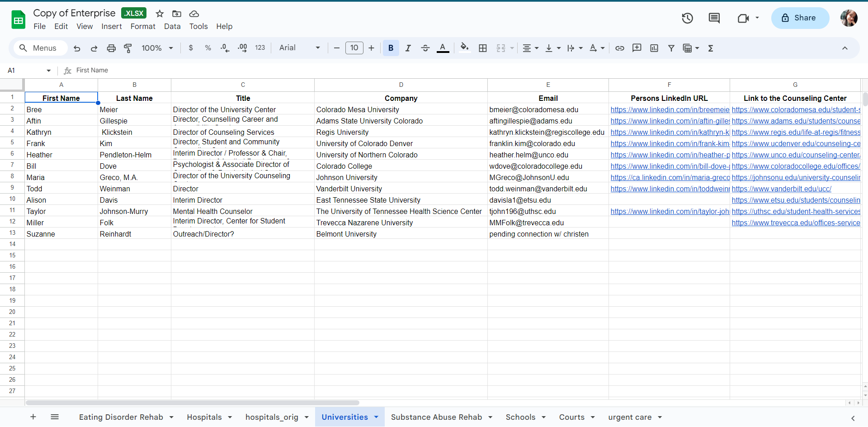Screen dimensions: 868x427
Task: Add a new sheet with plus icon
Action: [x=33, y=417]
